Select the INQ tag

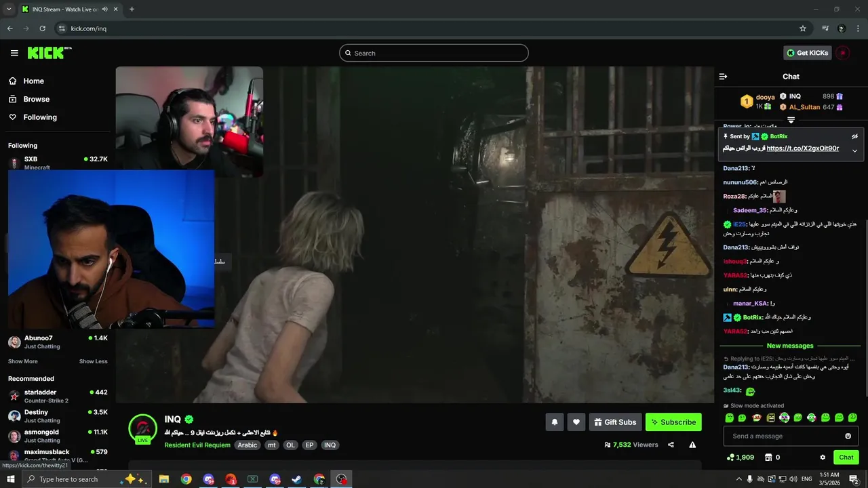(x=330, y=445)
